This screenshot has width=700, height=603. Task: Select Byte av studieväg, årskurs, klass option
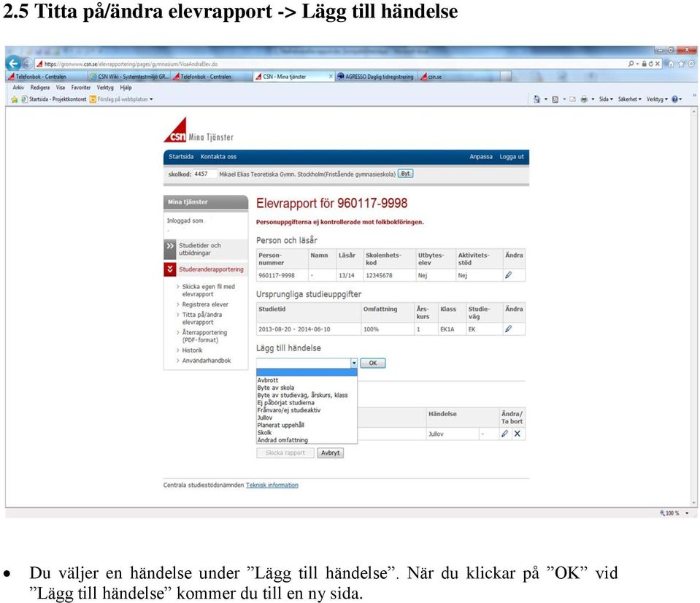pos(307,395)
